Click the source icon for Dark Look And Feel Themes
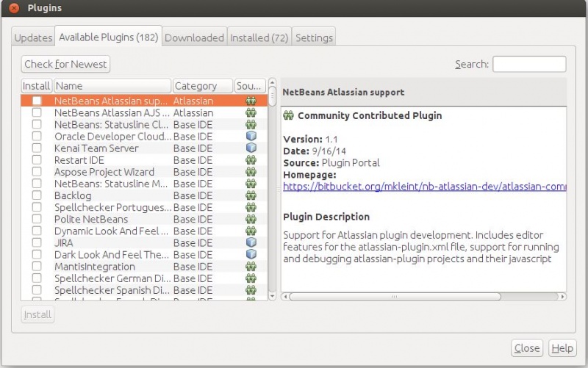This screenshot has height=368, width=588. point(251,254)
